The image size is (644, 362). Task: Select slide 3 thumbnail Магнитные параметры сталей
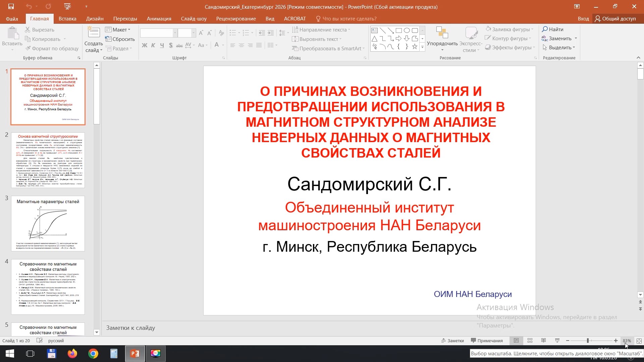48,223
